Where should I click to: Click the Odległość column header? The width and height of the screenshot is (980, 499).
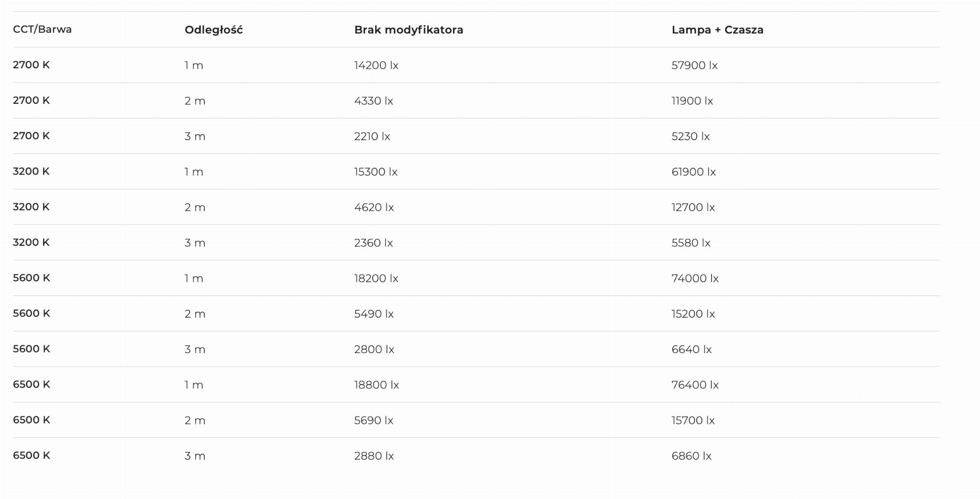[x=214, y=30]
